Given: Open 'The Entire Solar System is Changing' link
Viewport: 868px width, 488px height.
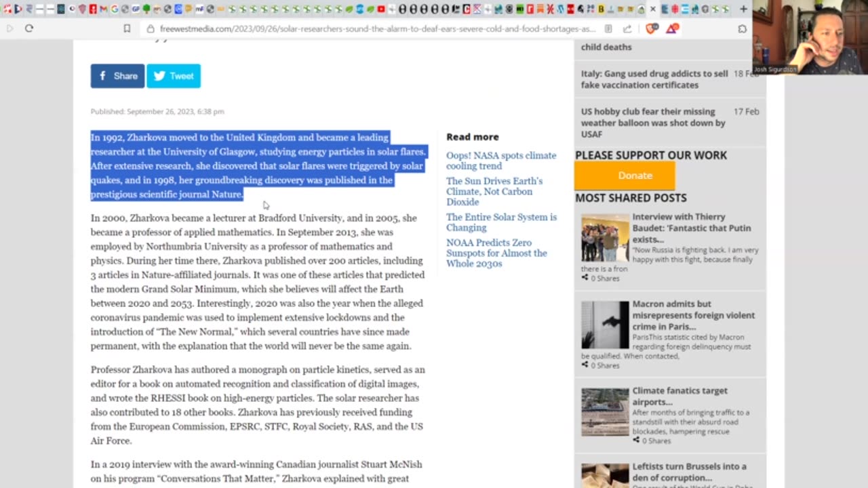Looking at the screenshot, I should [501, 222].
